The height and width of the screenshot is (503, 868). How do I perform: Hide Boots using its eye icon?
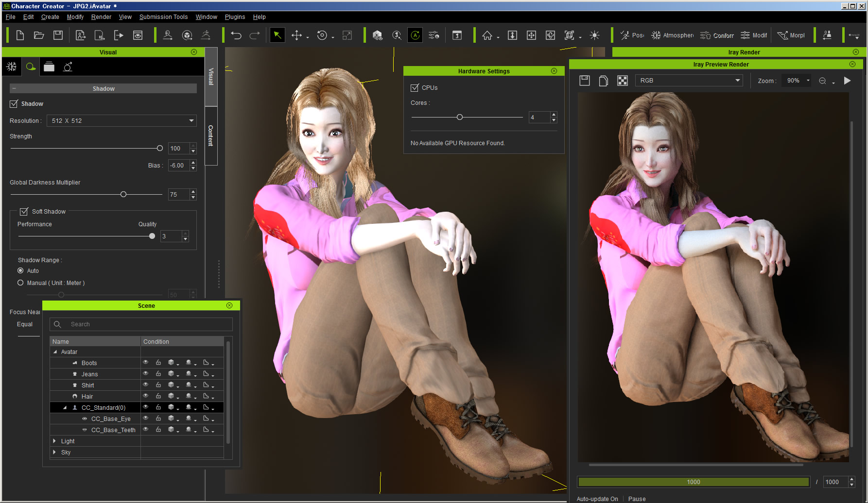point(145,362)
